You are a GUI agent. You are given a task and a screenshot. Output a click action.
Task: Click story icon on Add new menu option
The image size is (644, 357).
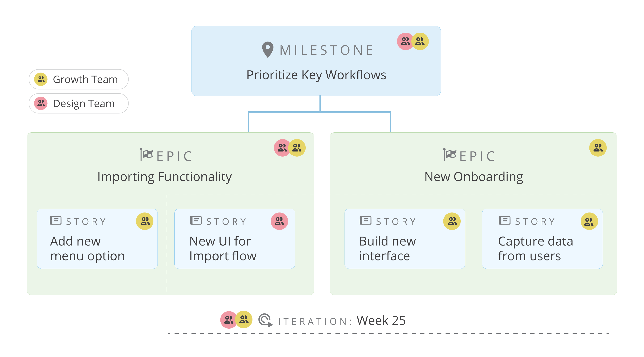pos(56,220)
